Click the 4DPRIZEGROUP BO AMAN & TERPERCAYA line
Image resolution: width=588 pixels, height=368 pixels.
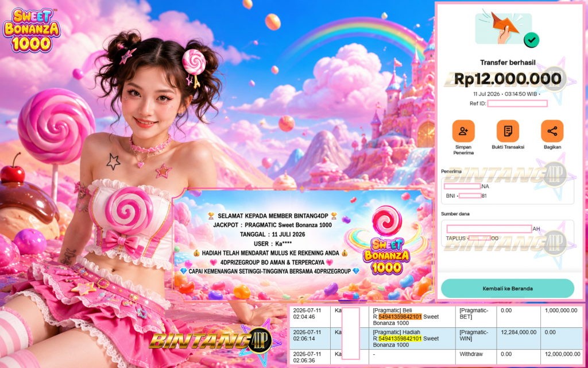pos(272,262)
